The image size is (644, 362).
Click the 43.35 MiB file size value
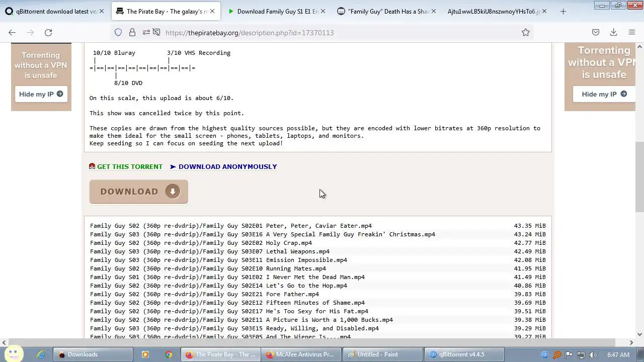(x=530, y=226)
